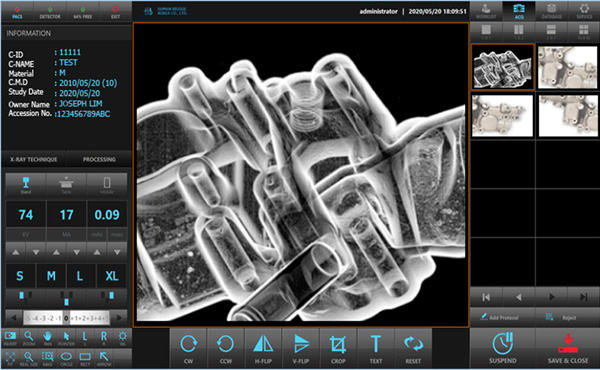Rotate image clockwise with CW
Image resolution: width=600 pixels, height=370 pixels.
pos(188,349)
